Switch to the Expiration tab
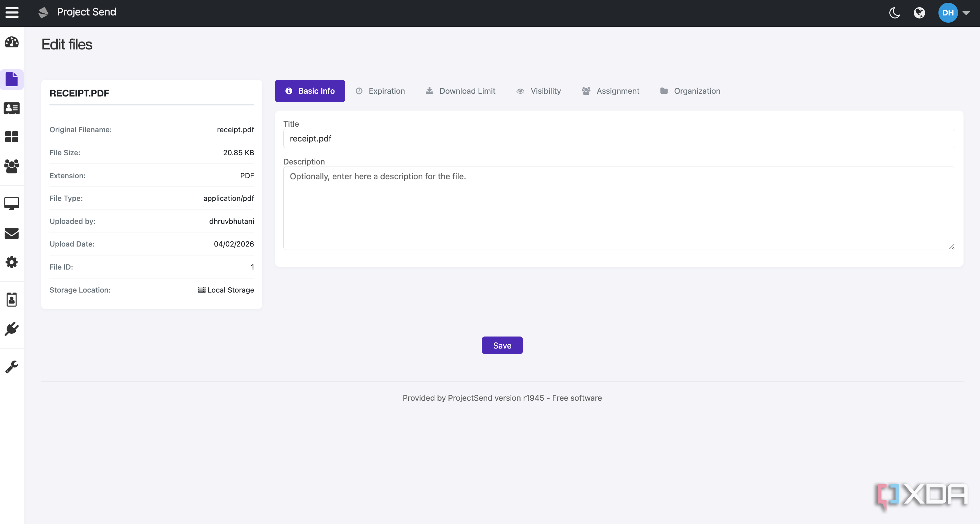Image resolution: width=980 pixels, height=524 pixels. click(380, 91)
